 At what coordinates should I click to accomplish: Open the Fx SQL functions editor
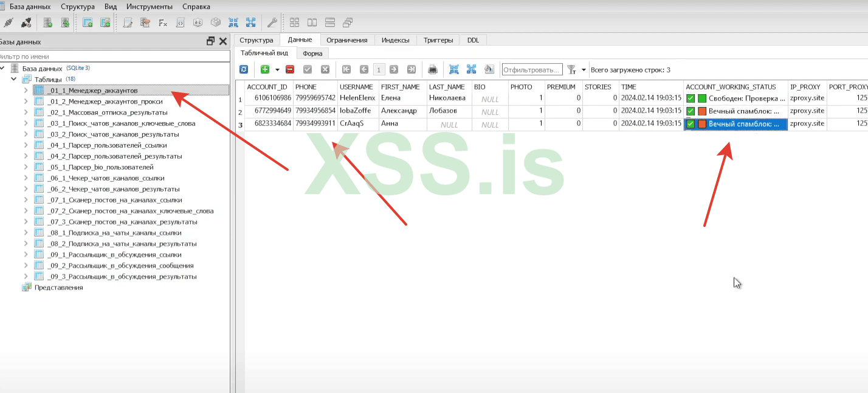point(163,23)
